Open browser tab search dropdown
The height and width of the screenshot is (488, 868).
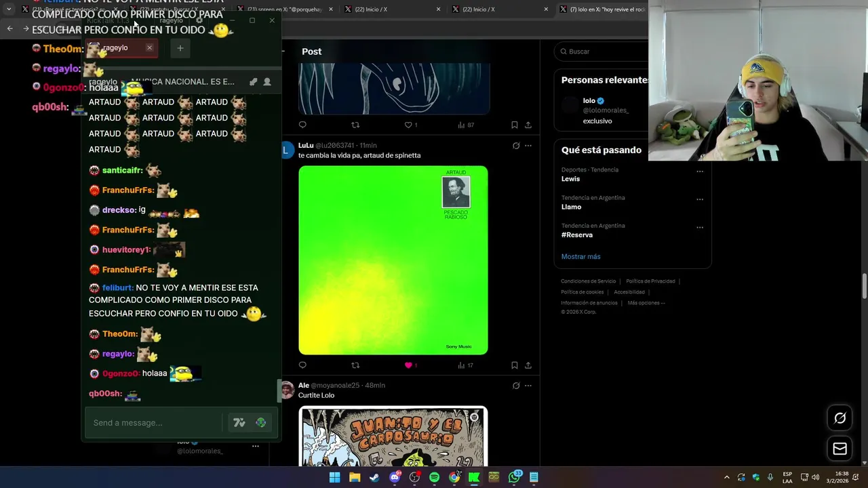(8, 9)
